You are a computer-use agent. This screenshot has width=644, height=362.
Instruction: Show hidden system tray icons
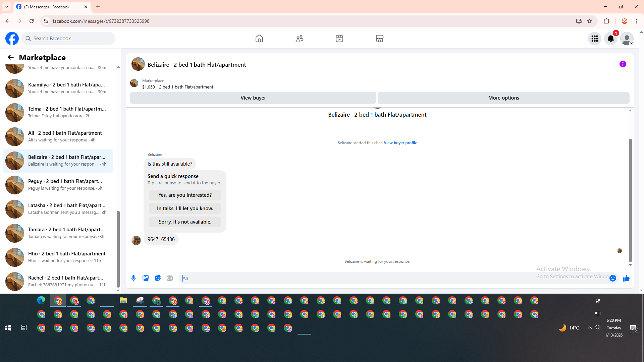pyautogui.click(x=589, y=328)
